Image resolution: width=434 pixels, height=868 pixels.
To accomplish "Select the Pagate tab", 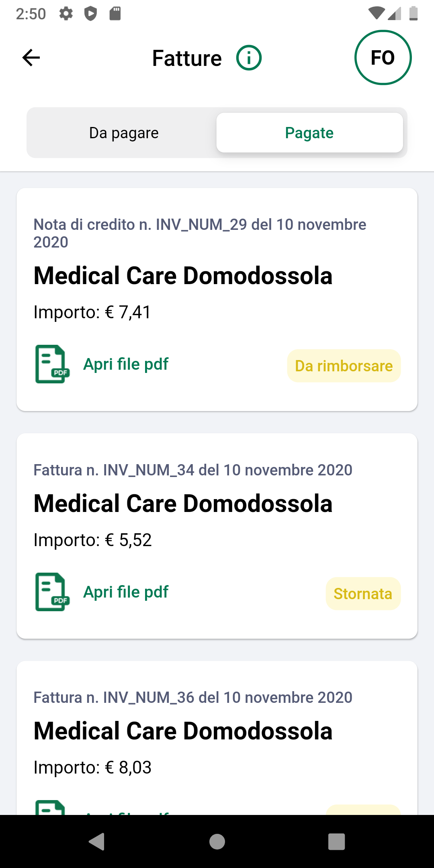I will 309,133.
